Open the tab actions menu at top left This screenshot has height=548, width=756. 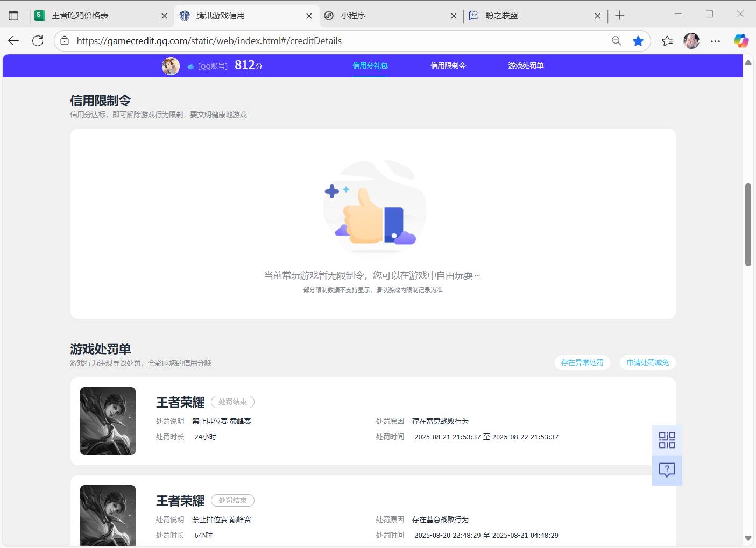pyautogui.click(x=13, y=15)
